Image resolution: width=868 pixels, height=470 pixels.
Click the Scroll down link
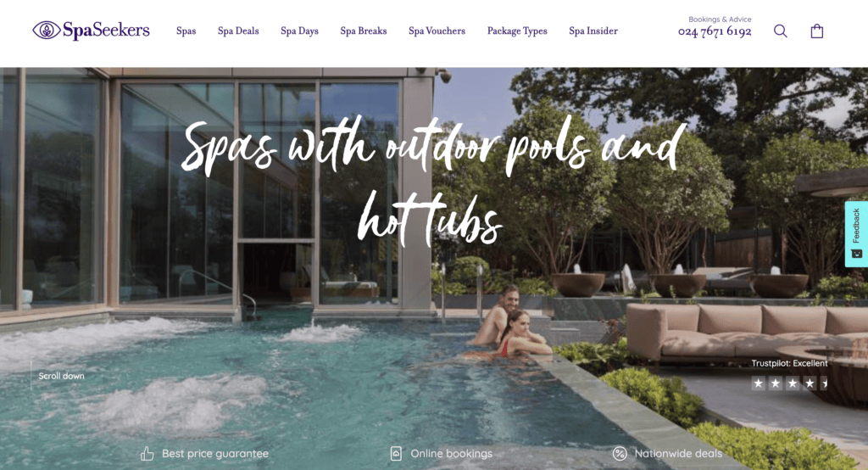[61, 376]
